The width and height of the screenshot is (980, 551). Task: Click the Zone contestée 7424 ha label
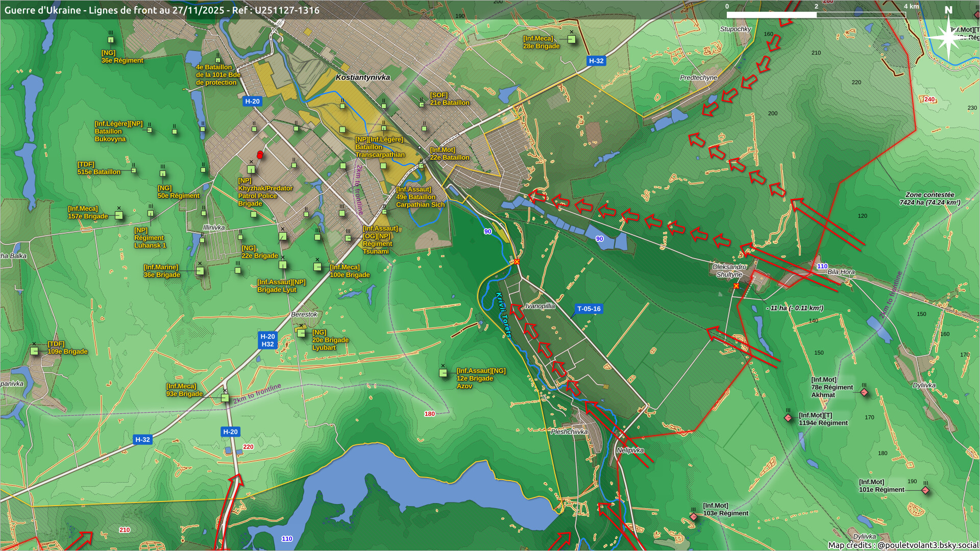click(x=929, y=198)
